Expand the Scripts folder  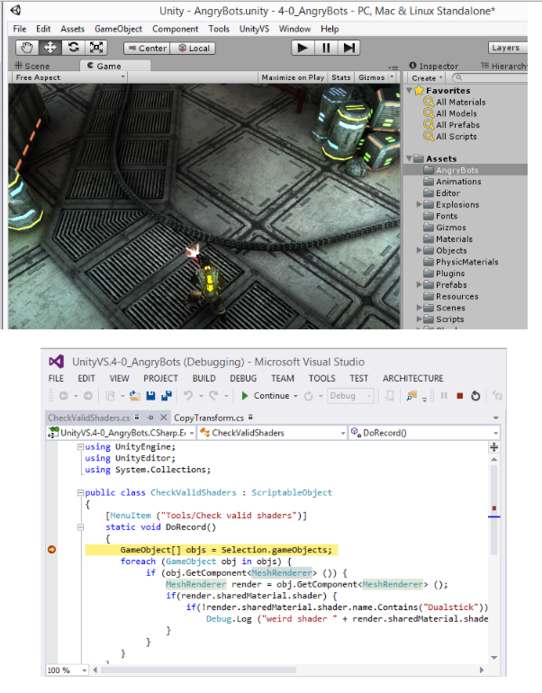click(419, 319)
